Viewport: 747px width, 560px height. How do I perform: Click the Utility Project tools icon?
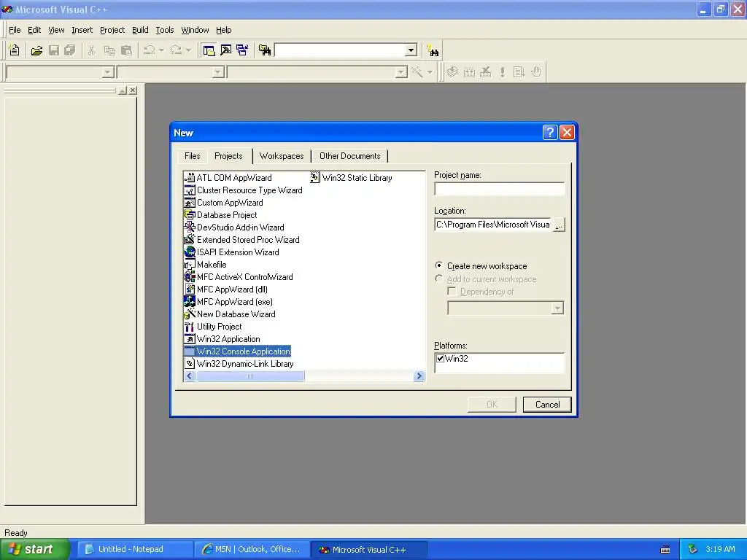[x=190, y=326]
